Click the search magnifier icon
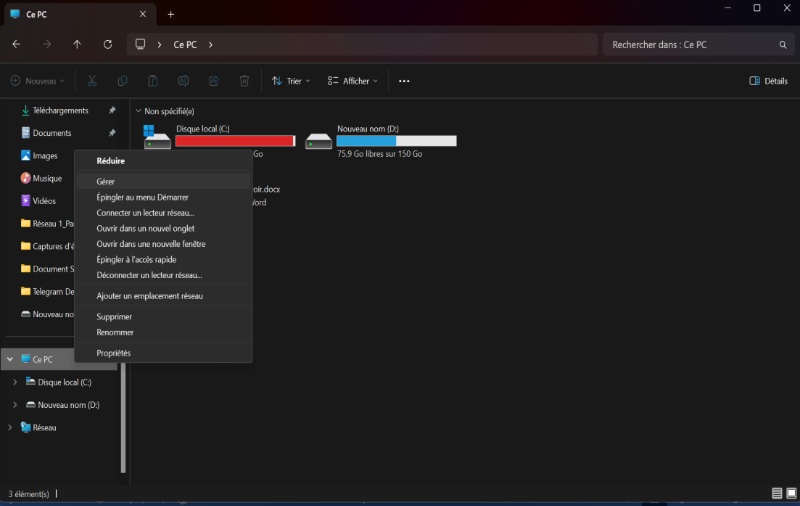The image size is (800, 506). click(x=783, y=45)
